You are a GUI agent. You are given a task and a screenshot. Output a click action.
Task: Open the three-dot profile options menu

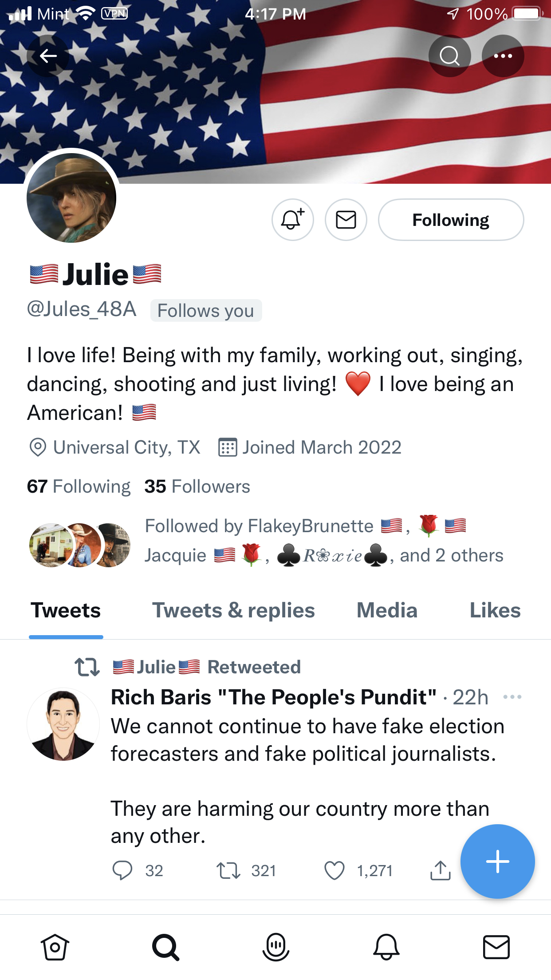[x=503, y=56]
